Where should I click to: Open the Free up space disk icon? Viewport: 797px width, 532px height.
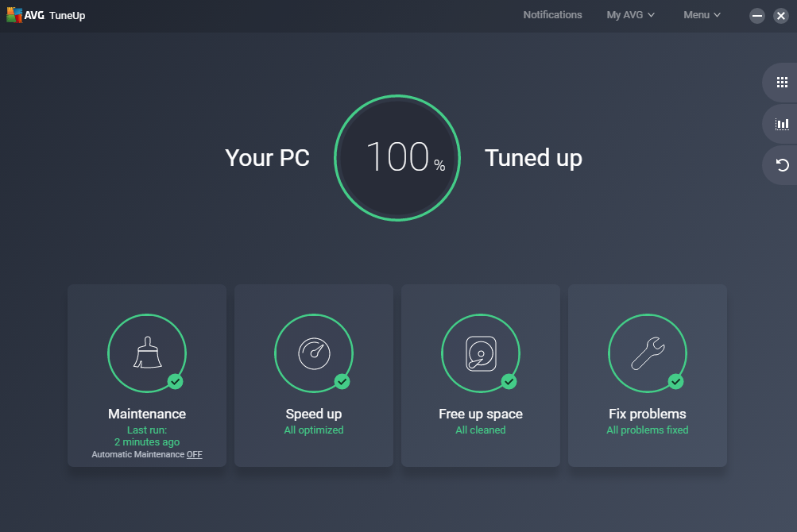pyautogui.click(x=480, y=353)
